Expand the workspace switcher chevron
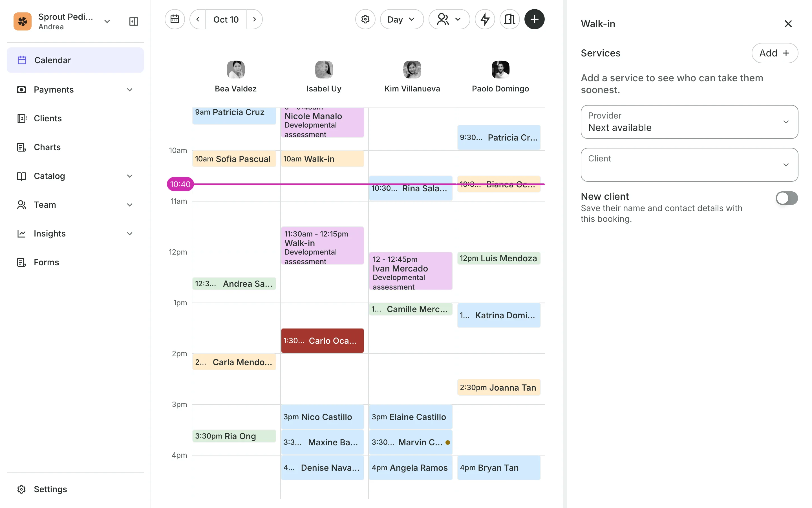Viewport: 812px width, 508px height. click(x=107, y=21)
